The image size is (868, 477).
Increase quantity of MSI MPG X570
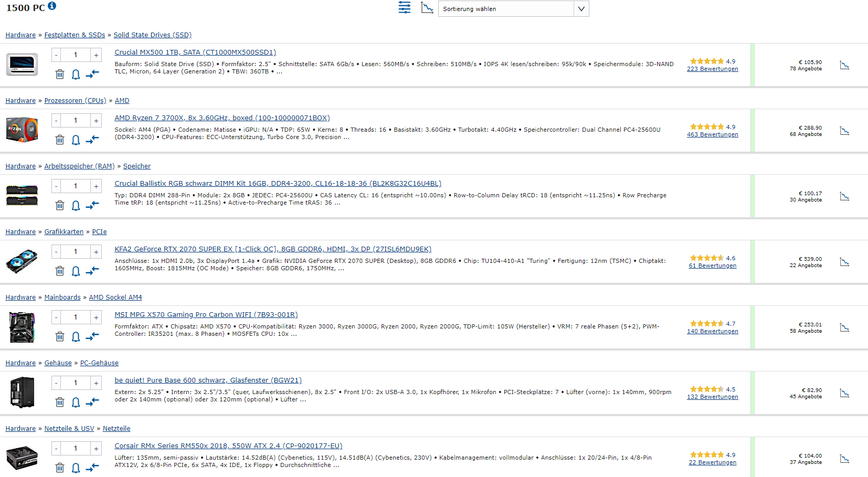pos(96,317)
